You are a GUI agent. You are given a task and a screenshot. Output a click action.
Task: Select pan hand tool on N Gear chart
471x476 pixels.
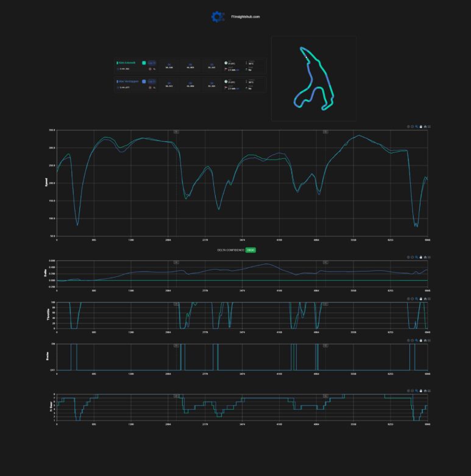421,391
